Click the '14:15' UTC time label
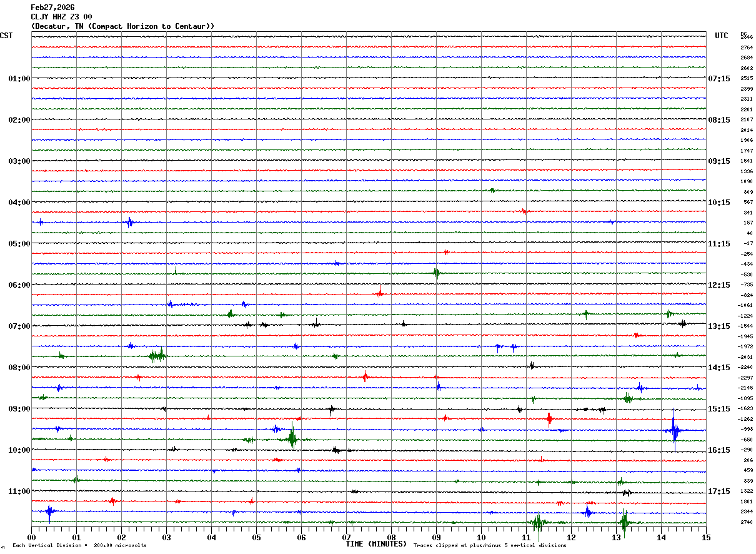The width and height of the screenshot is (756, 554). [x=719, y=368]
